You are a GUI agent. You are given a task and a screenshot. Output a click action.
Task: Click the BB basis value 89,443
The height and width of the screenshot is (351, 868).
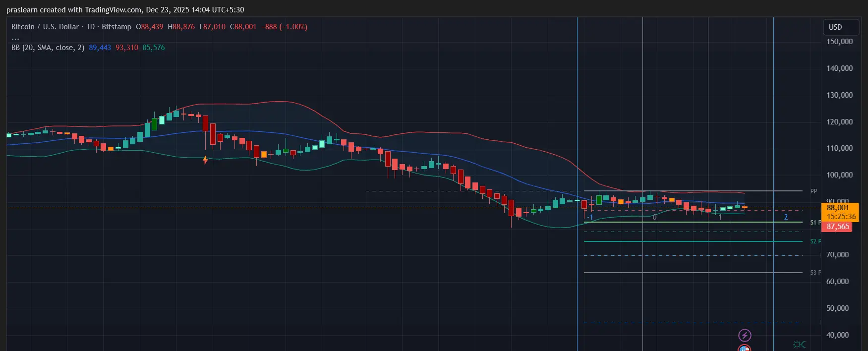coord(100,48)
